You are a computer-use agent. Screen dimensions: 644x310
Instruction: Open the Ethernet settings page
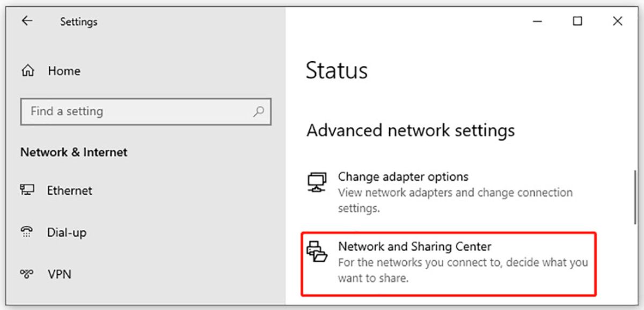pyautogui.click(x=69, y=190)
